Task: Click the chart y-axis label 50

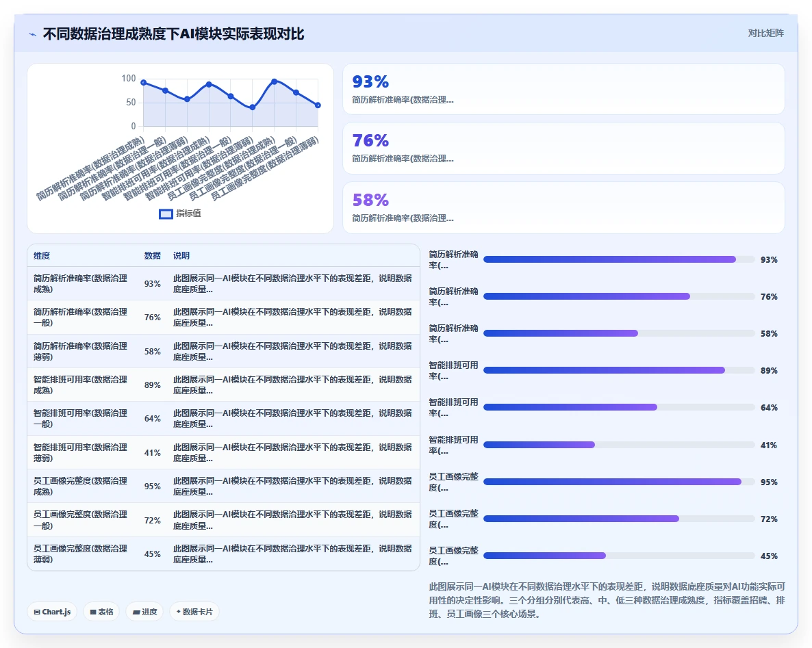Action: click(x=131, y=103)
